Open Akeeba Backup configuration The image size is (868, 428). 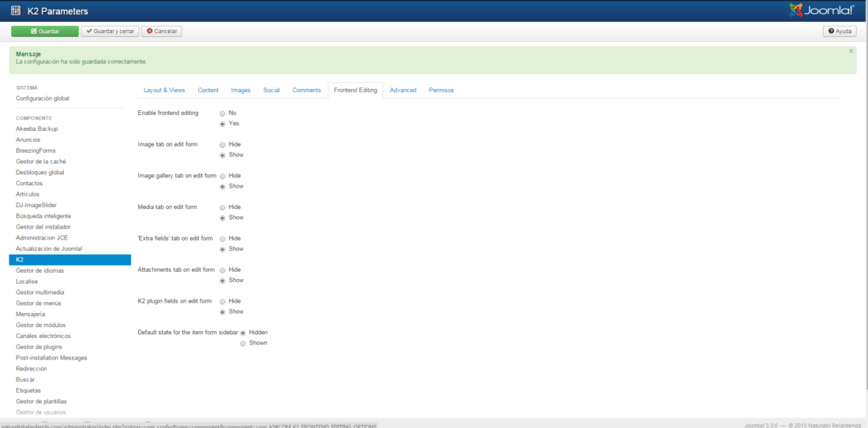[36, 128]
